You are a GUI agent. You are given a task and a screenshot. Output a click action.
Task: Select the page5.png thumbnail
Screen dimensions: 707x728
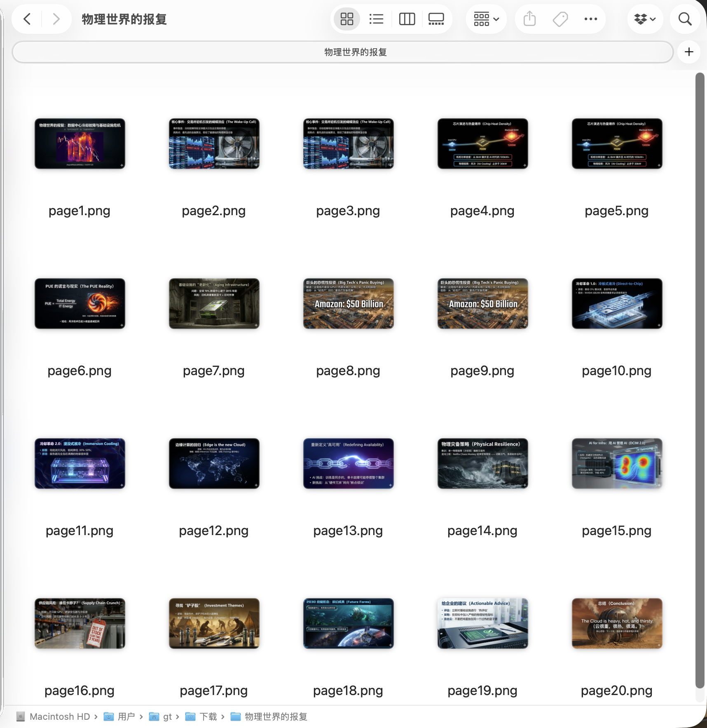[617, 143]
